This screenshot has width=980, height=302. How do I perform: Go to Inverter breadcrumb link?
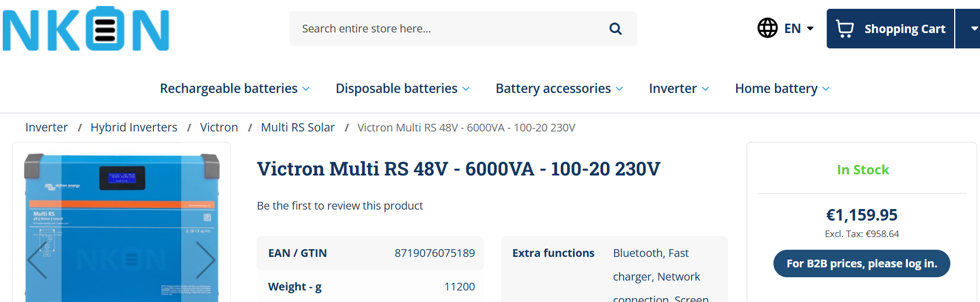46,128
